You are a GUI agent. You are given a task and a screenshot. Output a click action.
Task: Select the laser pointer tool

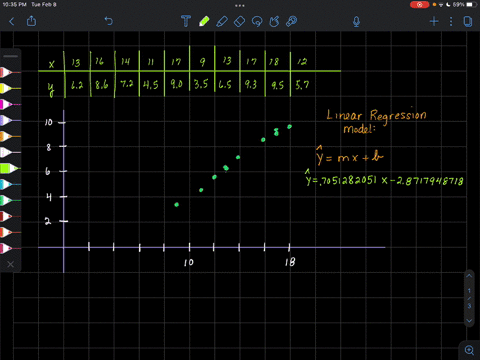click(292, 21)
